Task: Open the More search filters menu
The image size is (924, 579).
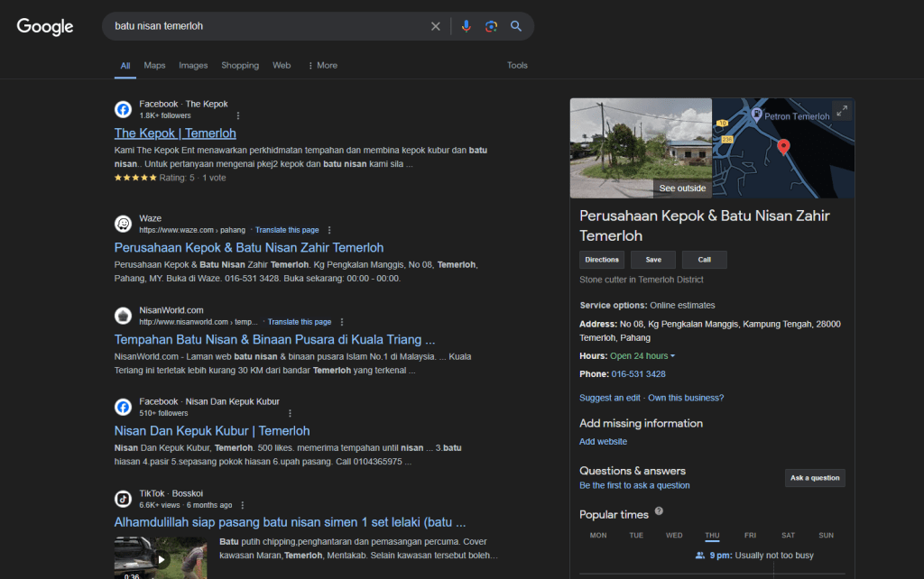Action: [322, 65]
